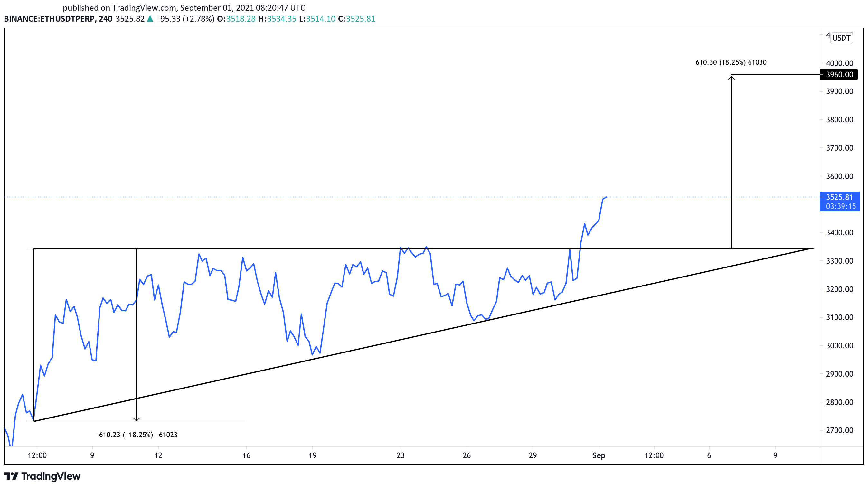Click the 19 date label on time axis
868x488 pixels.
coord(312,455)
